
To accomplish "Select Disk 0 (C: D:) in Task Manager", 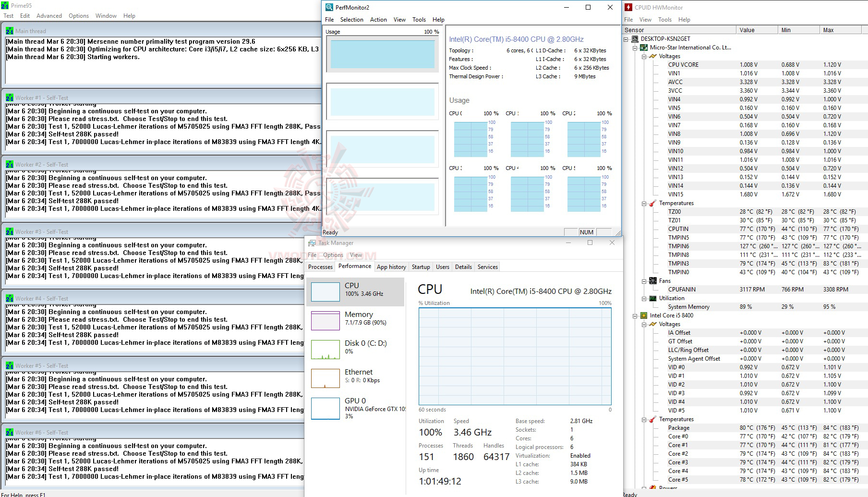I will pos(355,349).
